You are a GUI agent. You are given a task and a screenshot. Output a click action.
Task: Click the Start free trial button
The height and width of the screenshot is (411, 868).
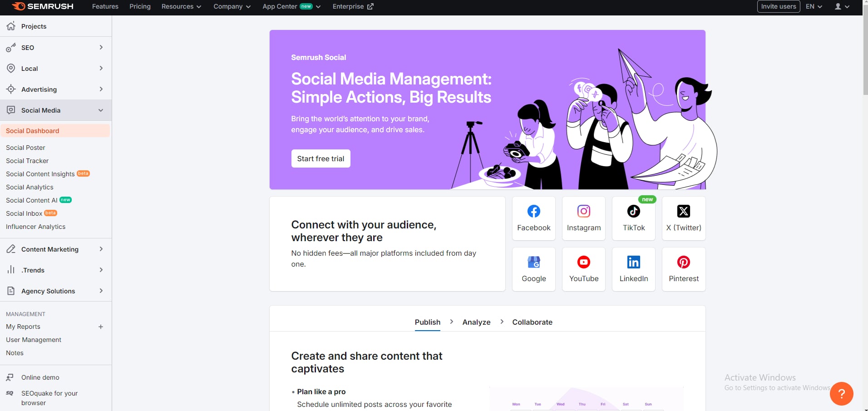pyautogui.click(x=321, y=158)
